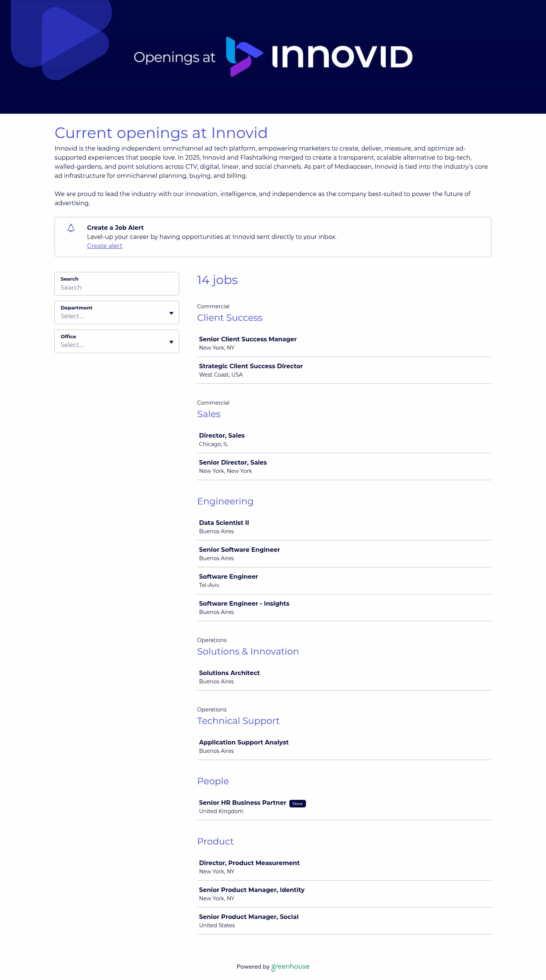Click the Sales section heading
The height and width of the screenshot is (980, 546).
coord(209,414)
